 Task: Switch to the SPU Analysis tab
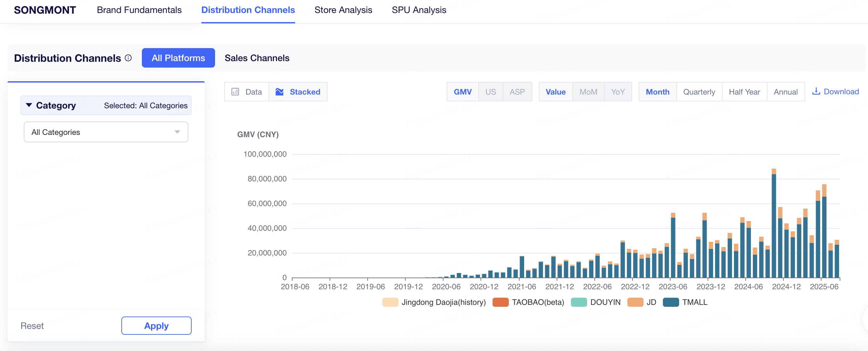coord(418,10)
